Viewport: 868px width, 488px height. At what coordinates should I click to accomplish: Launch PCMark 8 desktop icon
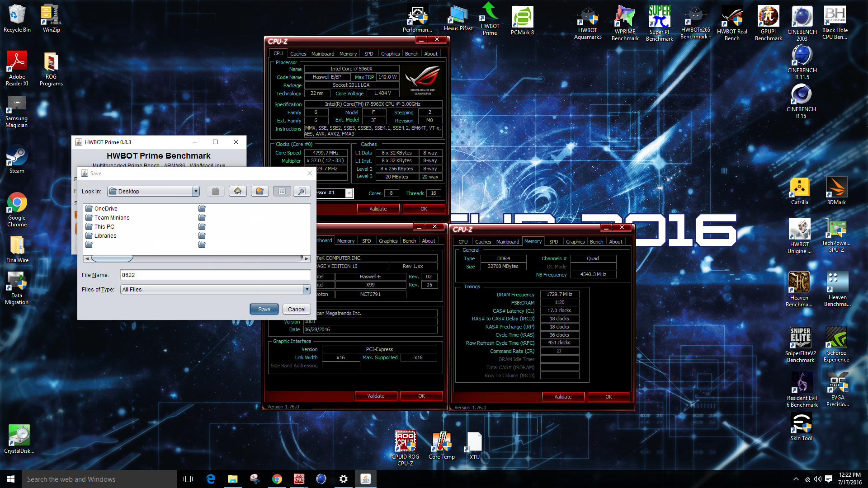pos(522,21)
